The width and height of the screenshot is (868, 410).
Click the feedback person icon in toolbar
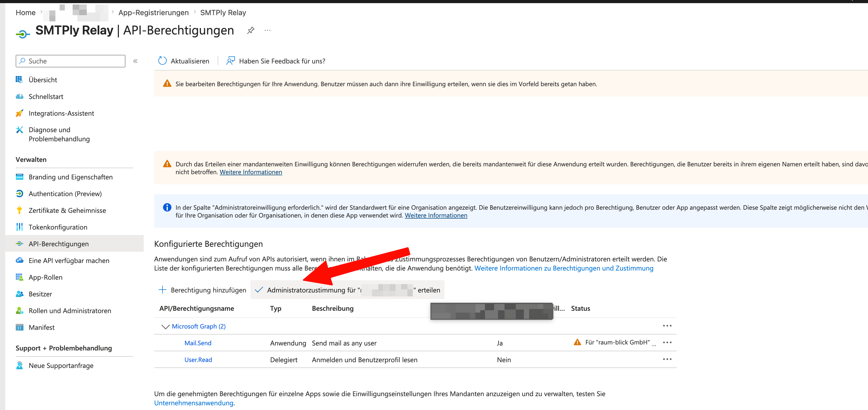pos(230,61)
